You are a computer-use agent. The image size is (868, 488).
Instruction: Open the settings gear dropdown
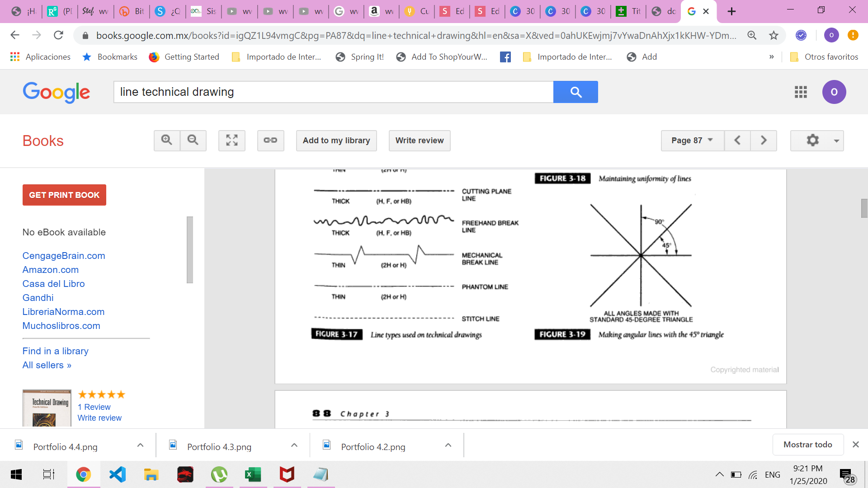click(x=817, y=141)
